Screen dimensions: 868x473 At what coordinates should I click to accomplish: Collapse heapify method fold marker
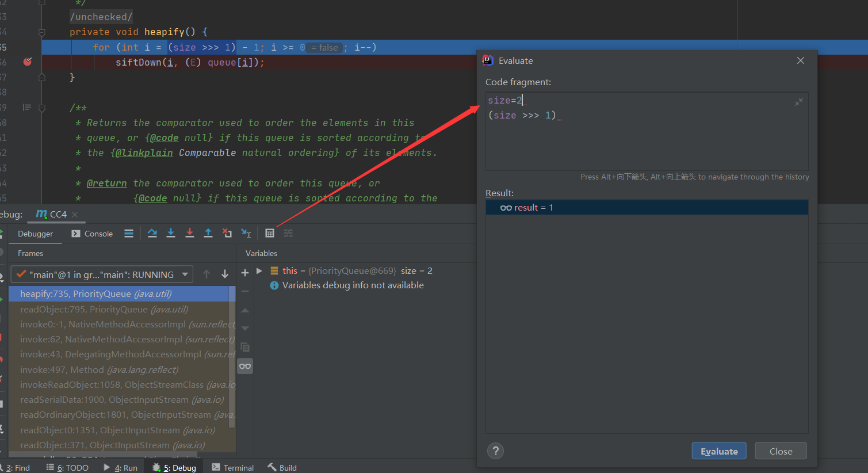coord(42,32)
